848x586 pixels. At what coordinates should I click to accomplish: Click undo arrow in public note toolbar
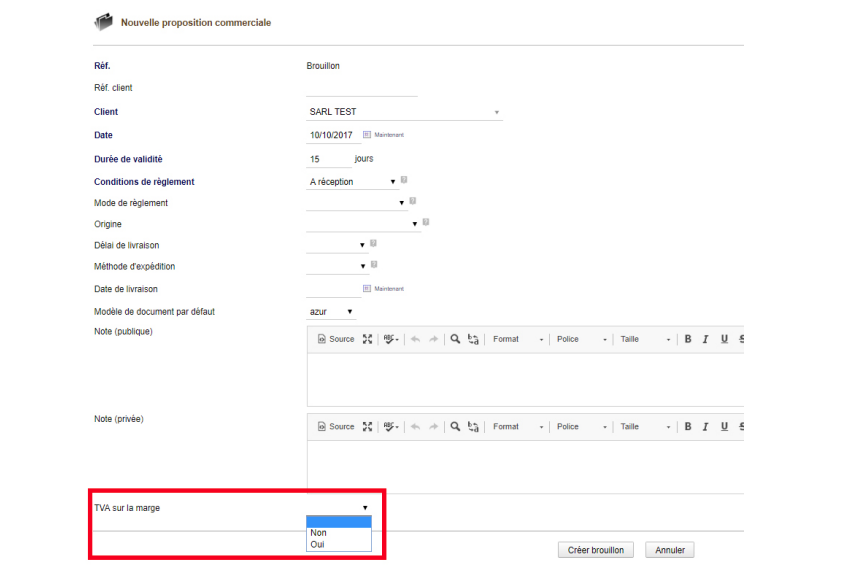tap(415, 339)
